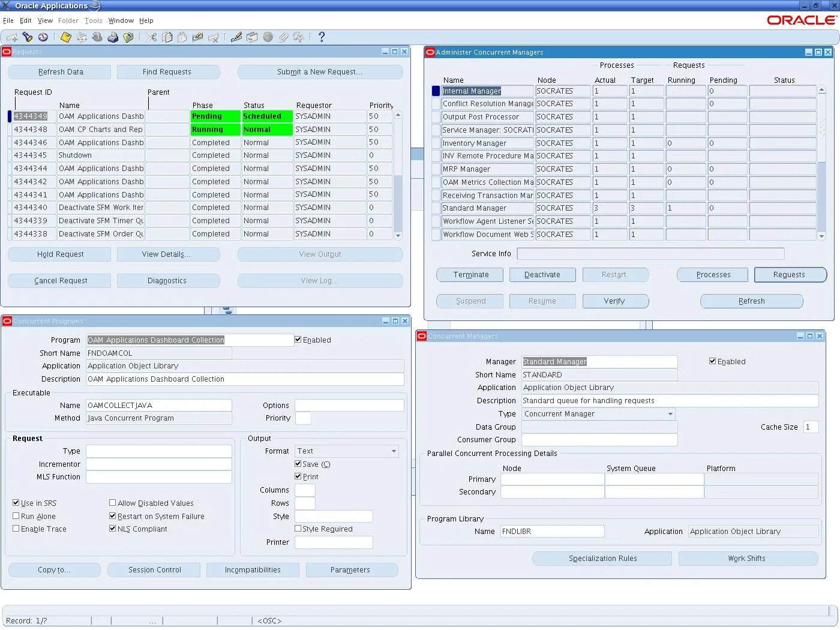The height and width of the screenshot is (630, 840).
Task: Click the Work Shifts button
Action: (748, 559)
